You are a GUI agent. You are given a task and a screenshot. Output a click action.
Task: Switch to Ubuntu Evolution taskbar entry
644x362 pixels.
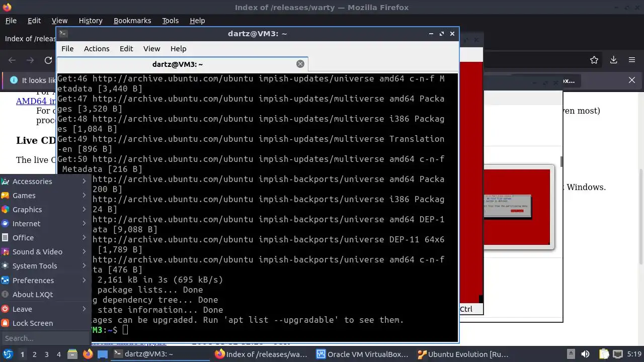pos(463,354)
